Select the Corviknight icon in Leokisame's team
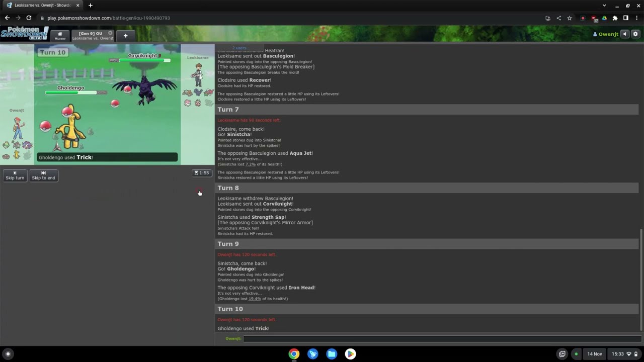Screen dimensions: 644x362 pos(198,93)
